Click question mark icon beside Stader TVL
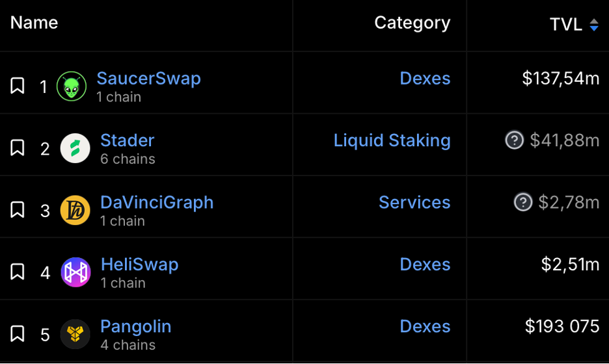 514,140
